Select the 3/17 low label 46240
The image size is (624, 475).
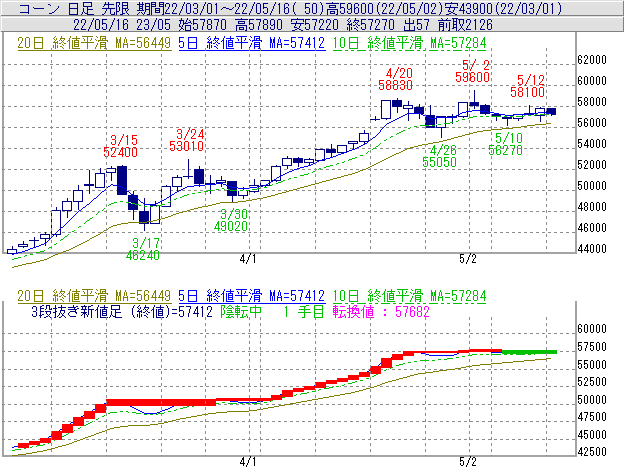[x=146, y=256]
